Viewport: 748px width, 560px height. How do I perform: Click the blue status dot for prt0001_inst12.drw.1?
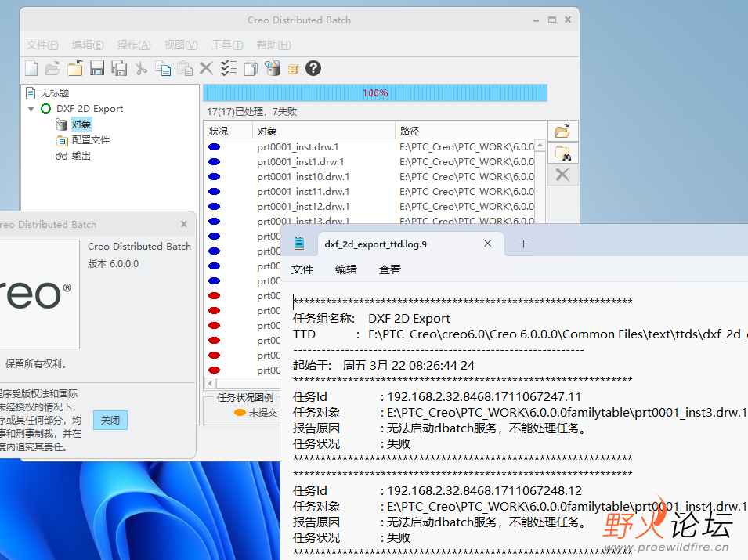tap(214, 206)
